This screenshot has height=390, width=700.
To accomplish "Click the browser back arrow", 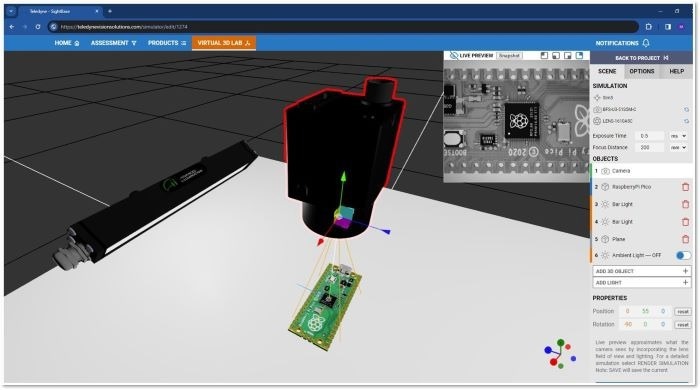I will (x=12, y=27).
